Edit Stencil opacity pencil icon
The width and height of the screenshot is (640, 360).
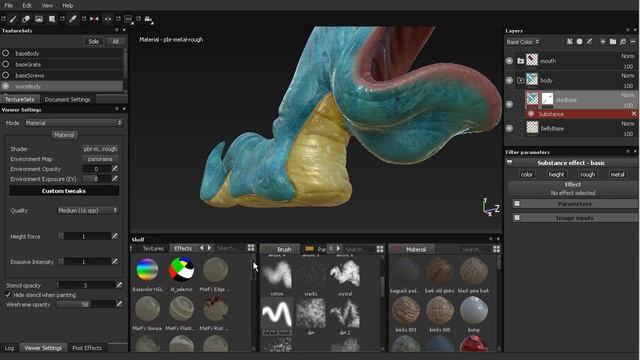119,285
